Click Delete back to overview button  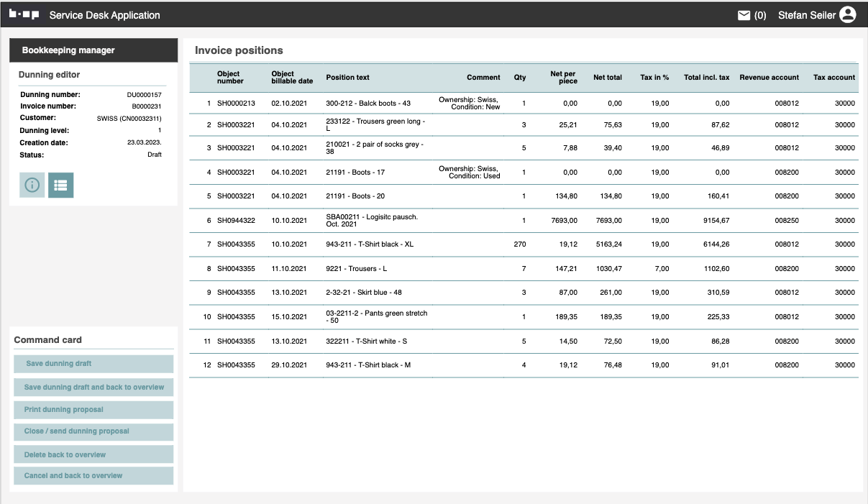pos(93,454)
